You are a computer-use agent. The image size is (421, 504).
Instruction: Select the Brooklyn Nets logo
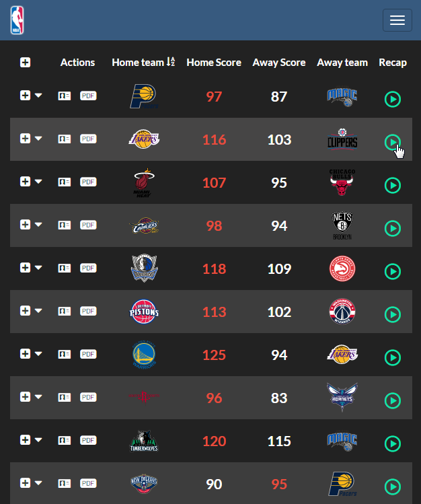click(x=342, y=225)
